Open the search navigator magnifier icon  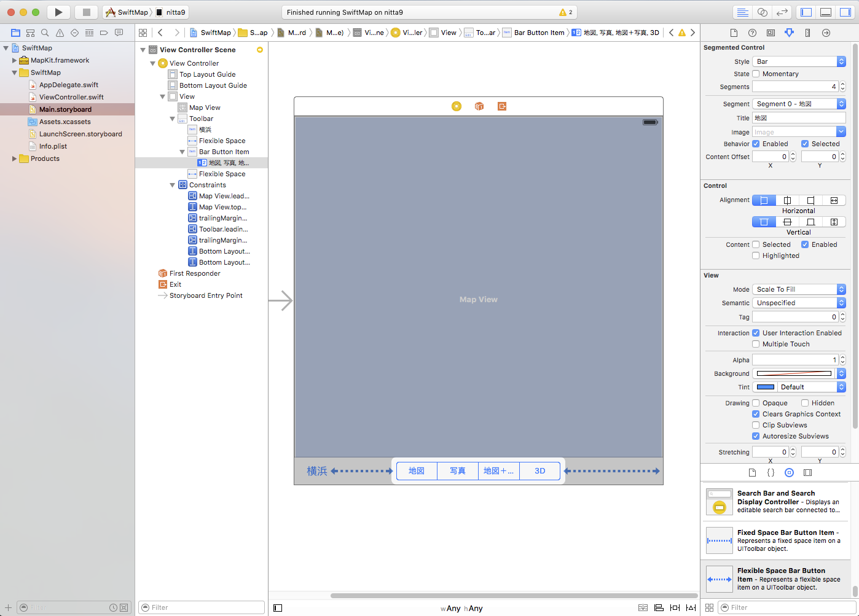pyautogui.click(x=45, y=33)
